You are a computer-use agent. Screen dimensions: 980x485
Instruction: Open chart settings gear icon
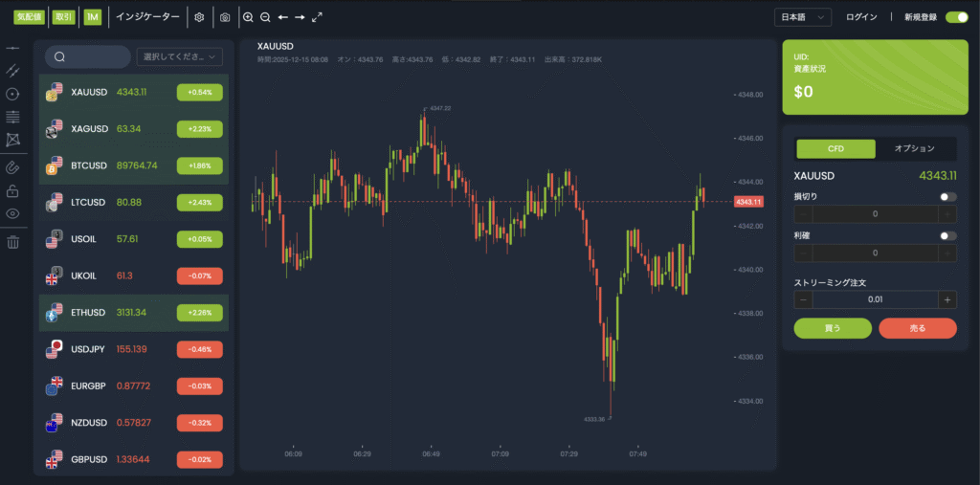pos(199,17)
